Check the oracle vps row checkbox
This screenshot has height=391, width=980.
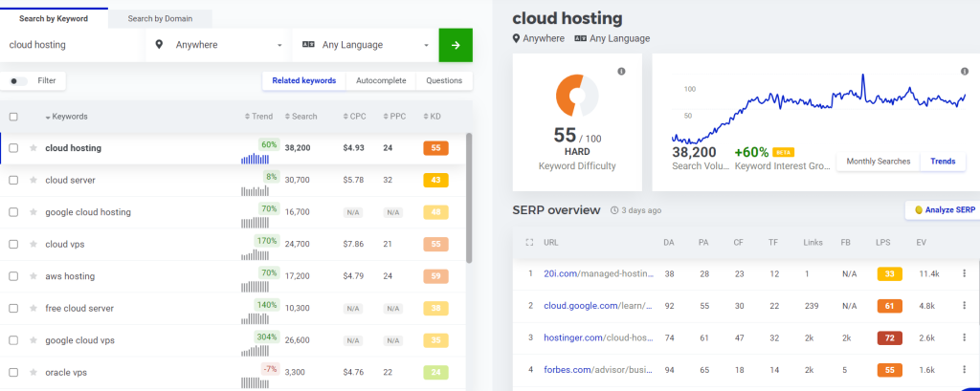click(x=13, y=372)
